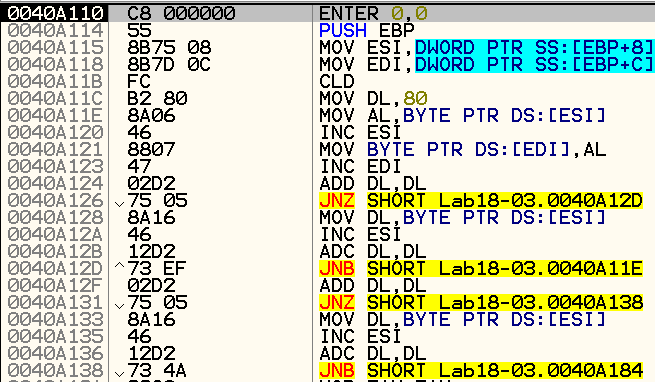The height and width of the screenshot is (382, 655).
Task: Select address 0040A11E
Action: point(55,115)
